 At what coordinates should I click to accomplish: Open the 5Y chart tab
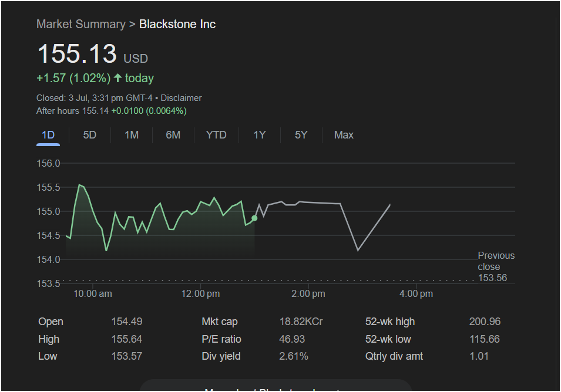301,135
